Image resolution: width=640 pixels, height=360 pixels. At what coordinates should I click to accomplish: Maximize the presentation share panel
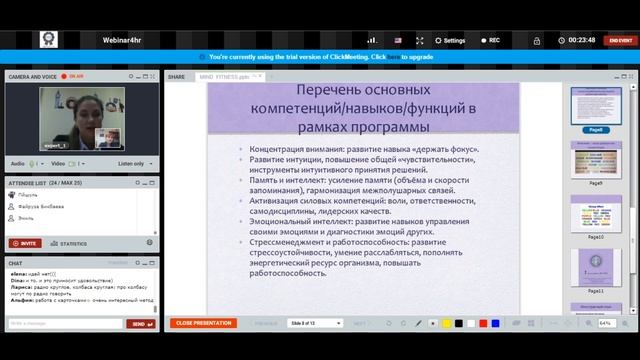624,76
